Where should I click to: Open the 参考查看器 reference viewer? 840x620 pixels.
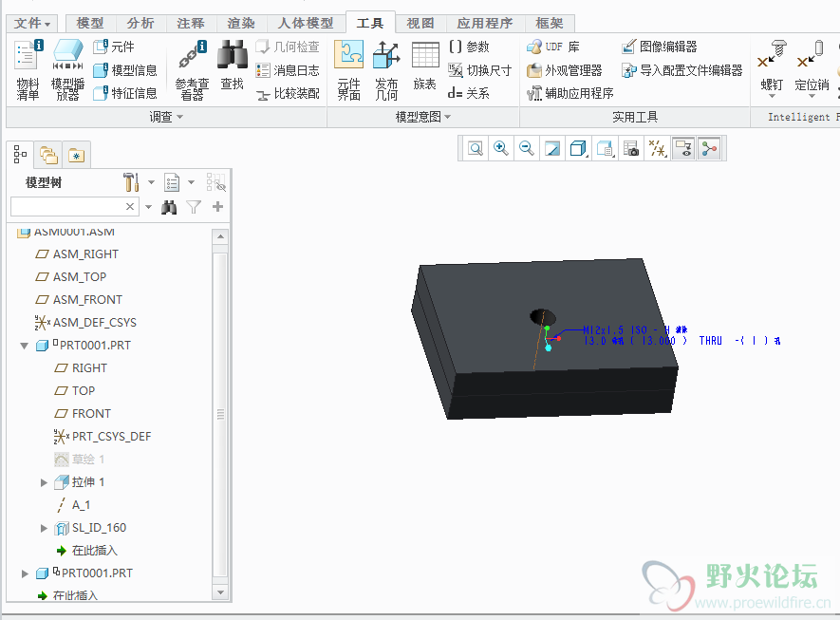tap(192, 69)
